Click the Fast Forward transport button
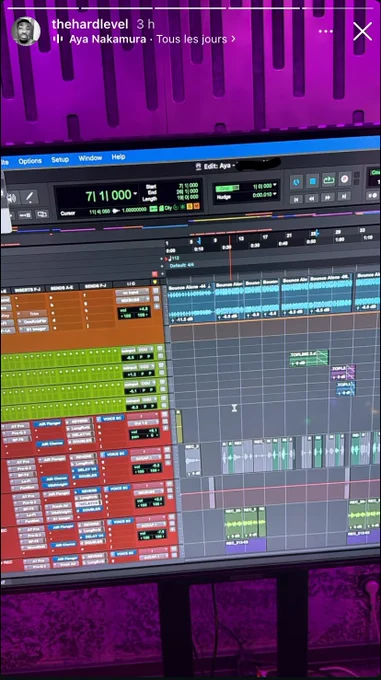Screen dimensions: 381x680 (328, 197)
